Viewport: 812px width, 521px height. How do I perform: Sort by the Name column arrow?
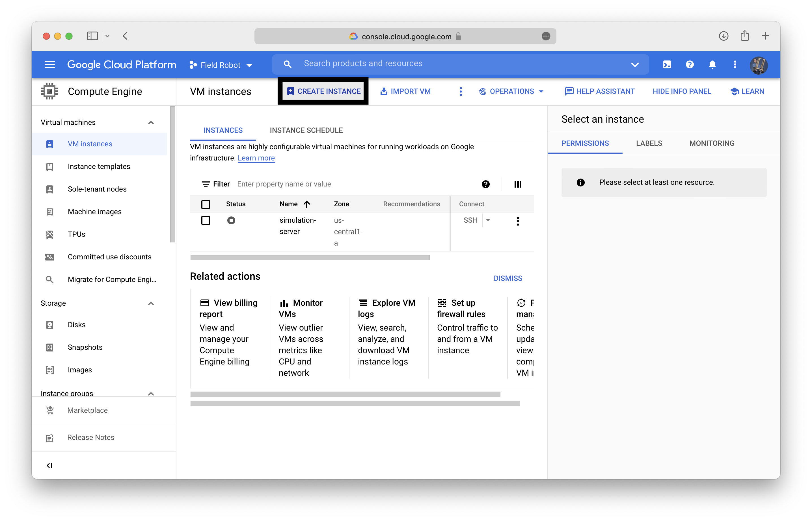(306, 204)
